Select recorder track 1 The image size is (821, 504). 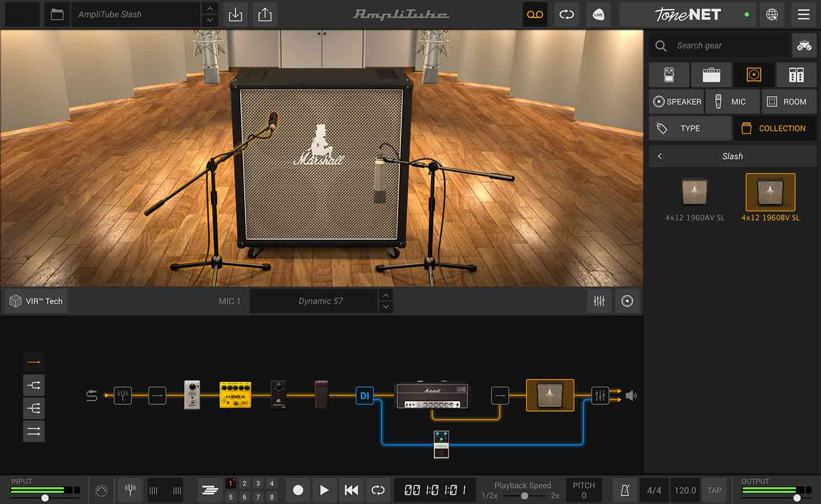[x=231, y=483]
